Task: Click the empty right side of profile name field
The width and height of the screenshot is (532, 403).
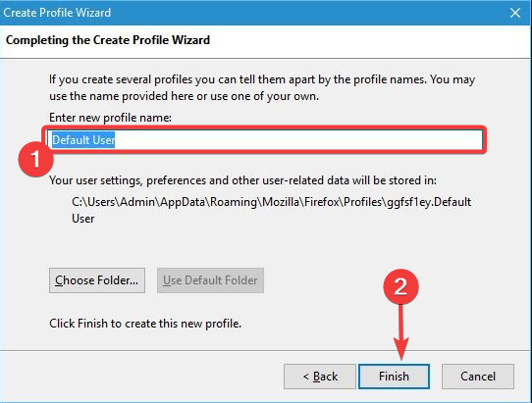Action: point(298,139)
